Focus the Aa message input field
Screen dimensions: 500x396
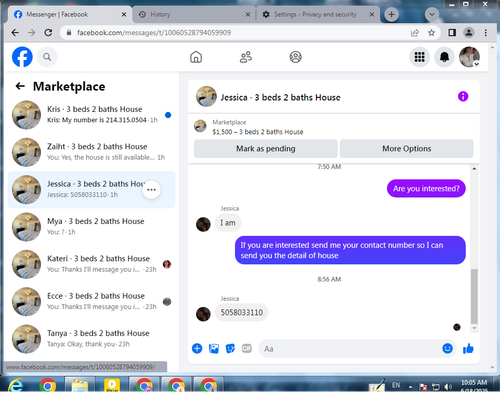coord(350,349)
